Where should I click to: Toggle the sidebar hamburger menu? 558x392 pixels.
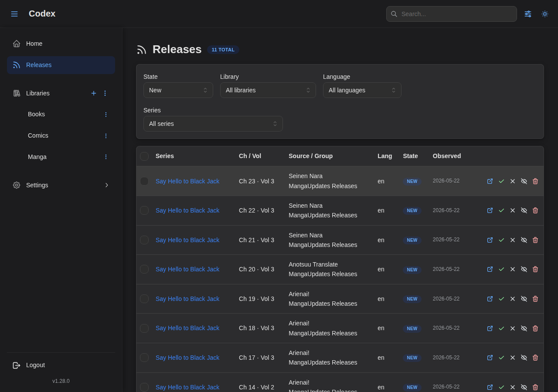tap(14, 14)
